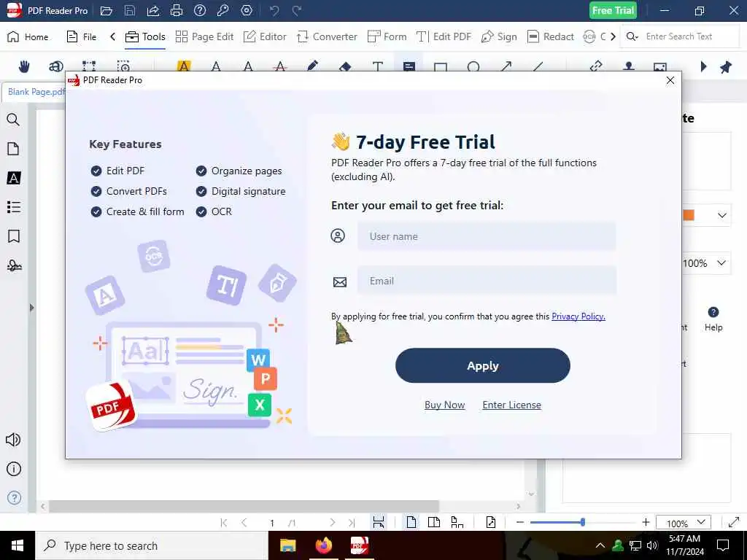
Task: Show hidden system tray icons
Action: pyautogui.click(x=600, y=545)
